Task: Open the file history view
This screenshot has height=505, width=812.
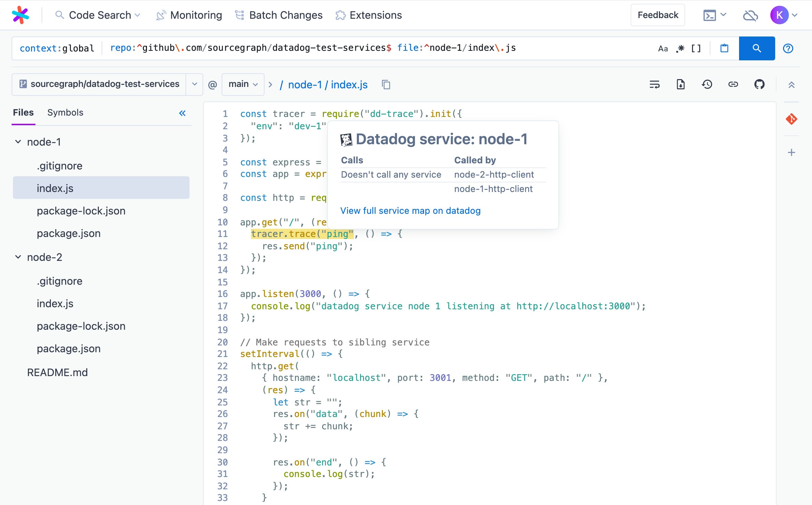Action: (707, 84)
